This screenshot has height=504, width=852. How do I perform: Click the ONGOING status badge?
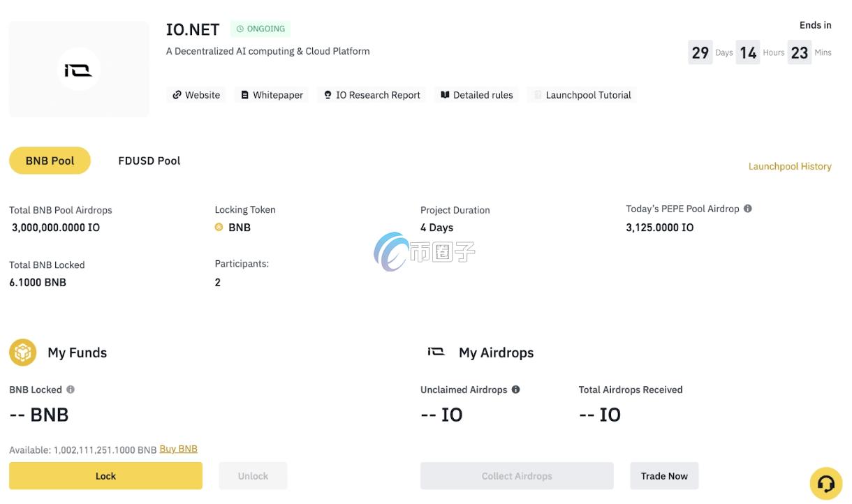pyautogui.click(x=260, y=29)
